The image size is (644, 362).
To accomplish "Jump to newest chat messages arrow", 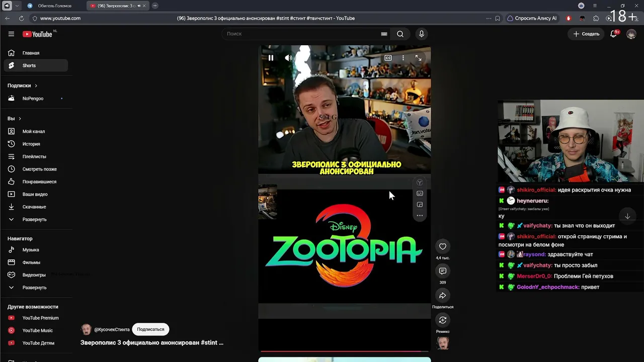I will (627, 216).
